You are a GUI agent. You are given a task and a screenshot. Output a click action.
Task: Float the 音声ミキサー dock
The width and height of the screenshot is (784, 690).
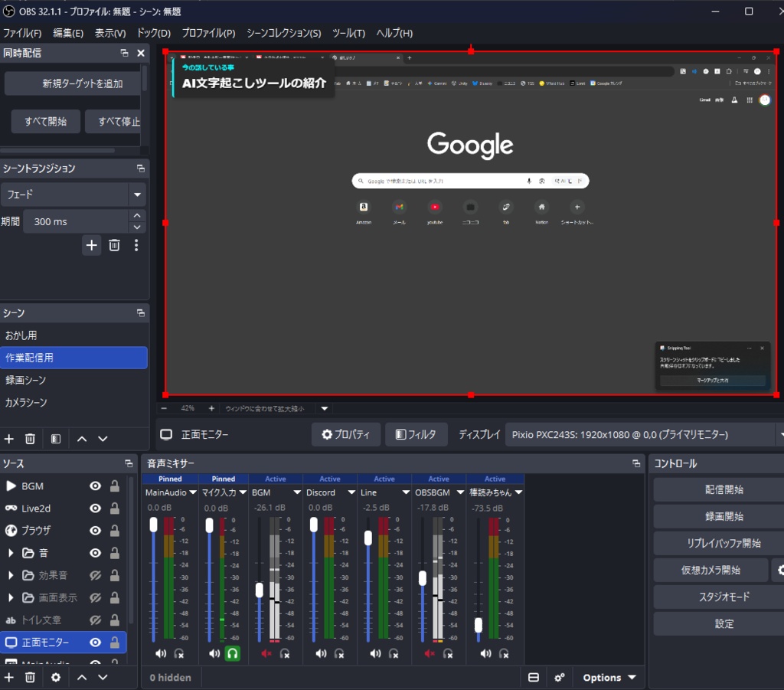coord(636,463)
